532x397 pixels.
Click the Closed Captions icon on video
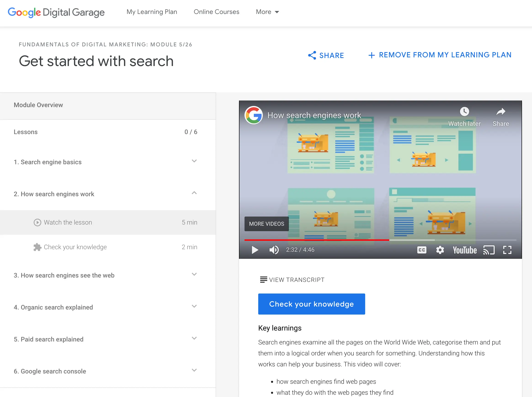pos(421,250)
